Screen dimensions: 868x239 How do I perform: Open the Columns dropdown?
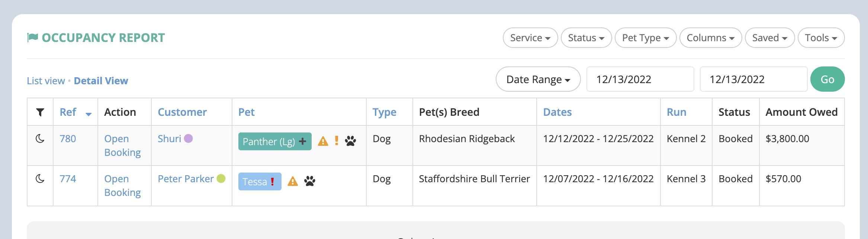[710, 38]
